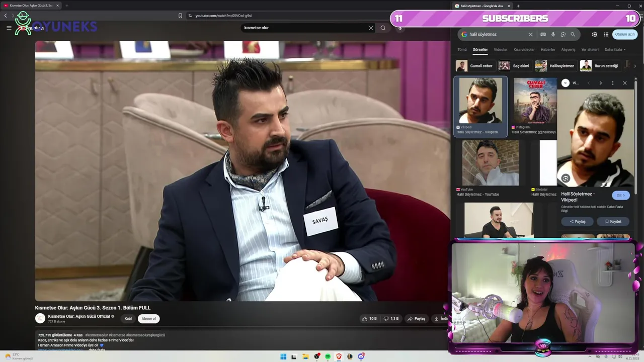Clear the Google search field
Screen dimensions: 644x362
pyautogui.click(x=530, y=34)
